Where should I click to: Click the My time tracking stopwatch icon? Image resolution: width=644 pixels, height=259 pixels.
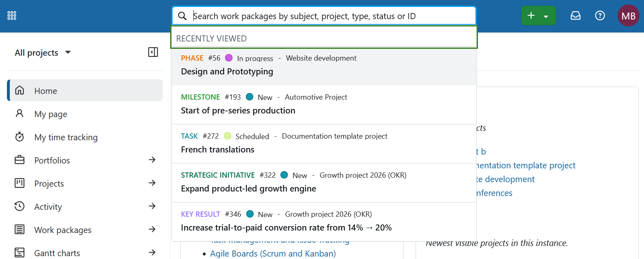[20, 137]
